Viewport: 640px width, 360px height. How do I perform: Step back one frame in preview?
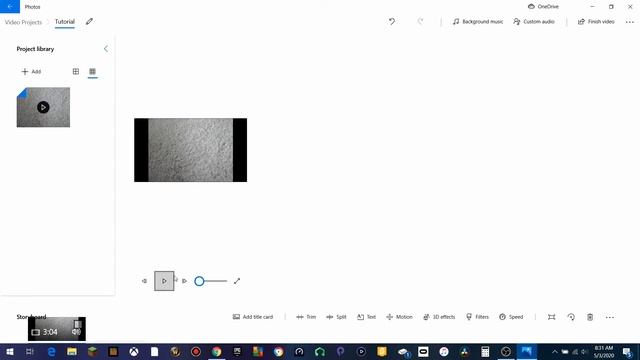tap(144, 281)
